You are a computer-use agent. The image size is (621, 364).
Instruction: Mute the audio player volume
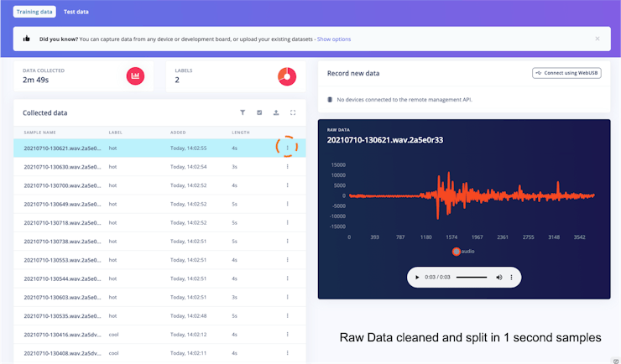(x=499, y=277)
